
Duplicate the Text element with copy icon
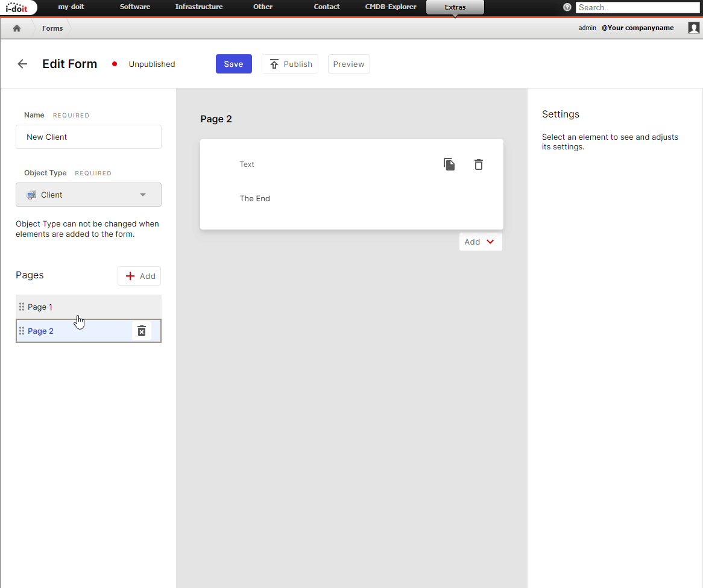point(449,164)
